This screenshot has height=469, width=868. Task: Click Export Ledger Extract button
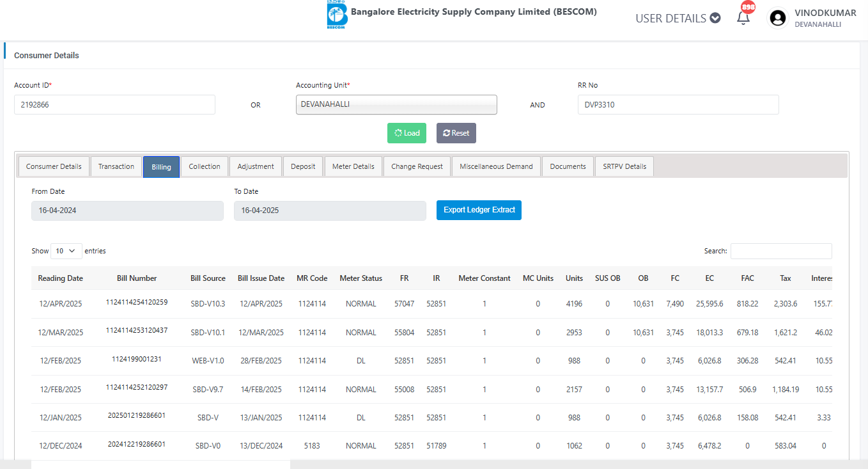point(479,210)
